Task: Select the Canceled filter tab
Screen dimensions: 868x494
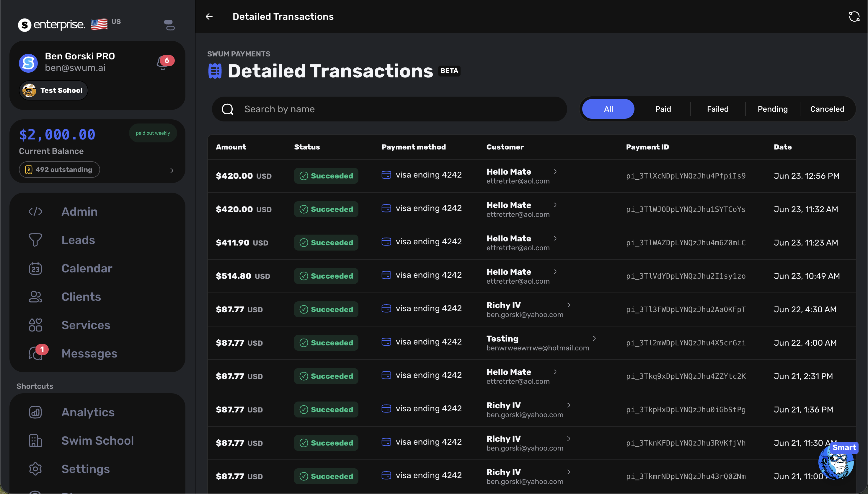Action: tap(827, 109)
